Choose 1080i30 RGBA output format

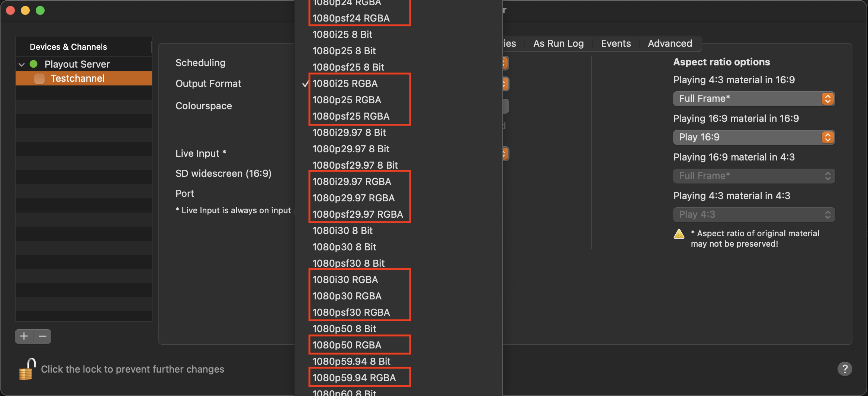tap(398, 279)
